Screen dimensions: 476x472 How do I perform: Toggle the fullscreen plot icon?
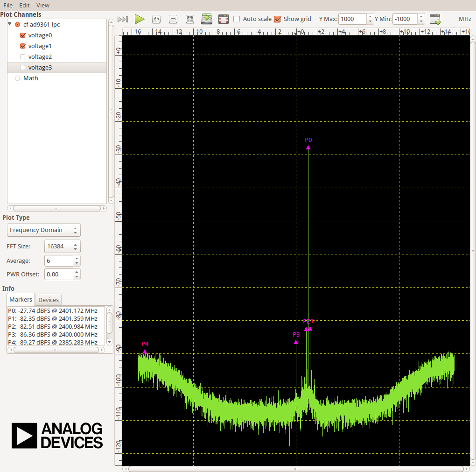224,19
